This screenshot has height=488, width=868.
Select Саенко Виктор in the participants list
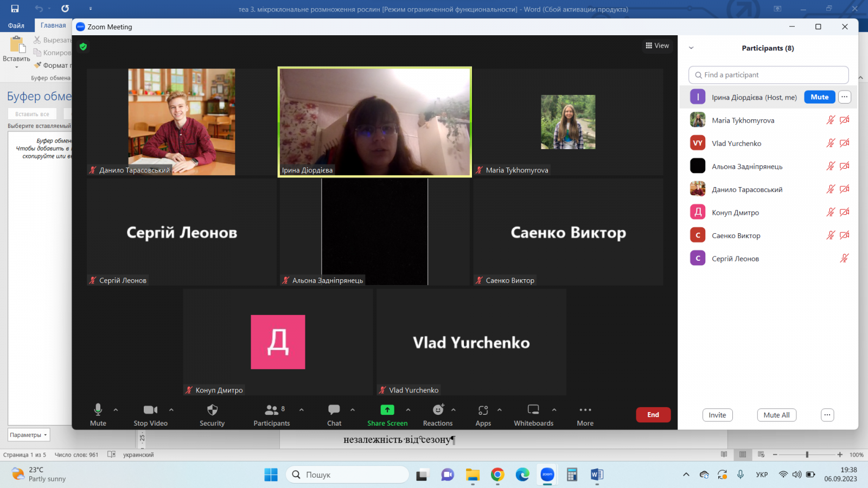pos(768,235)
